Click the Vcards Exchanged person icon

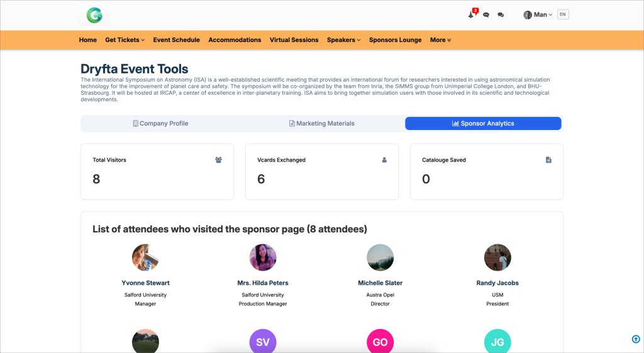[x=384, y=160]
